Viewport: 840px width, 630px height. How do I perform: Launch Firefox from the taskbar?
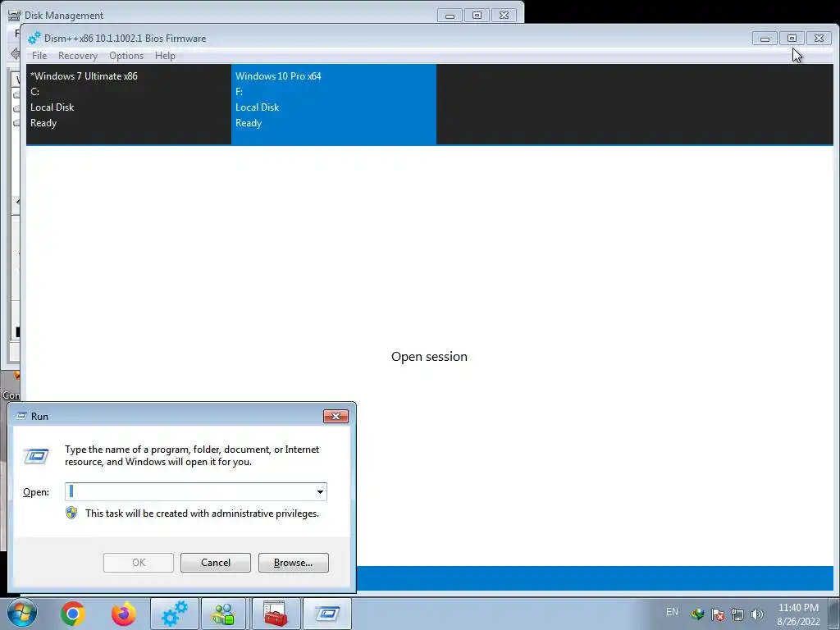click(123, 614)
